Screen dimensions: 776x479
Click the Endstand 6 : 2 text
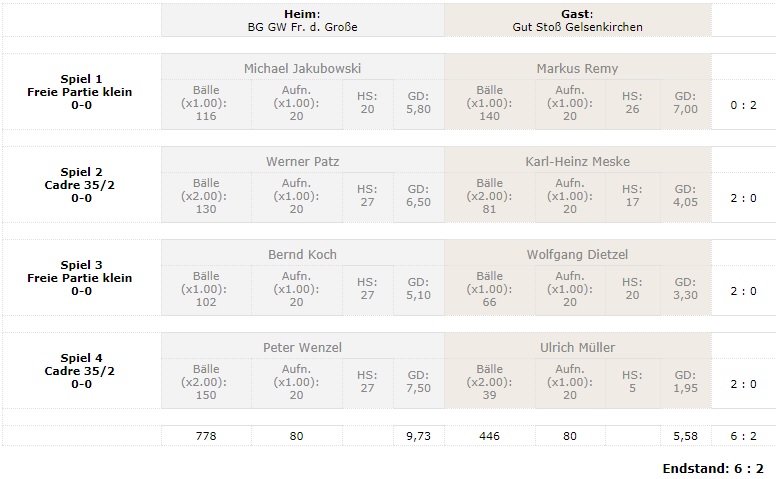(x=712, y=468)
